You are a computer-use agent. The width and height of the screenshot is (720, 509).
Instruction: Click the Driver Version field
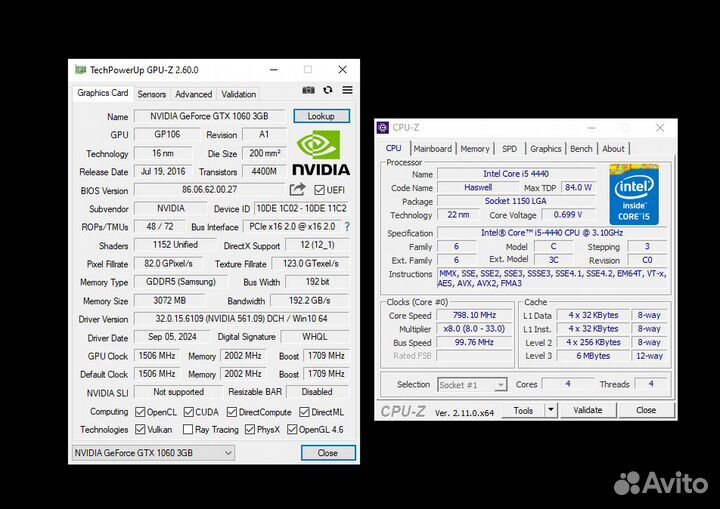pyautogui.click(x=242, y=318)
